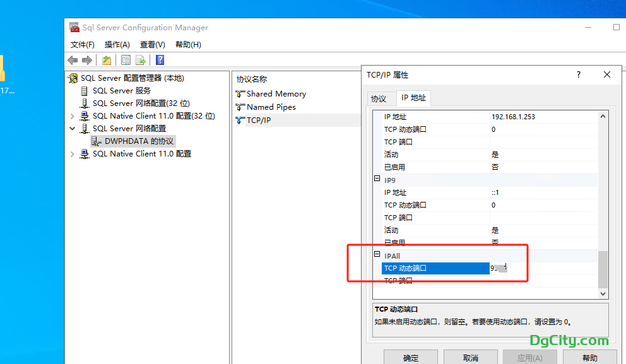Click the TCP/IP protocol entry in the list
This screenshot has height=364, width=626.
tap(258, 120)
